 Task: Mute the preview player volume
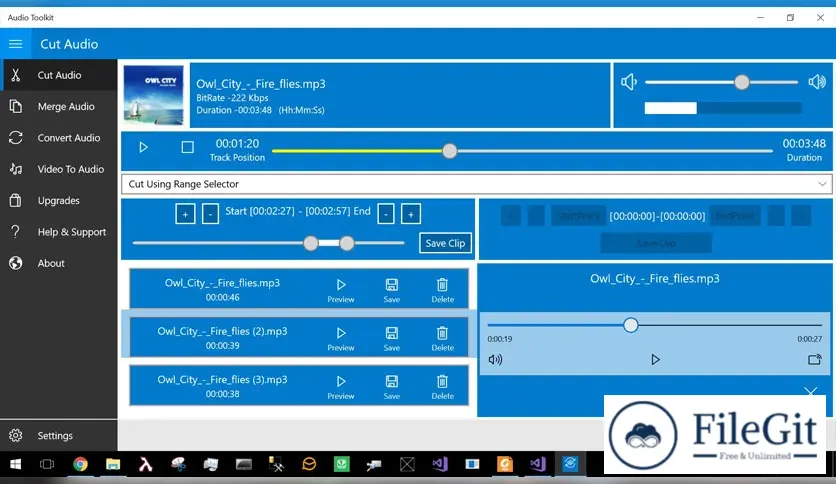tap(495, 360)
